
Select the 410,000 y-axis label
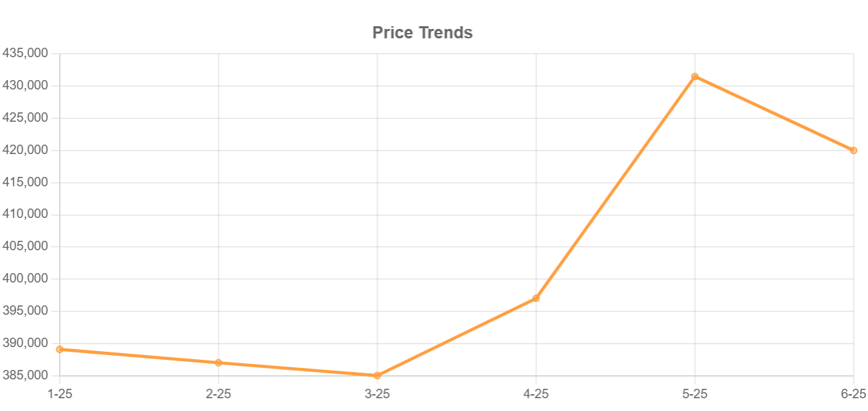click(x=25, y=215)
